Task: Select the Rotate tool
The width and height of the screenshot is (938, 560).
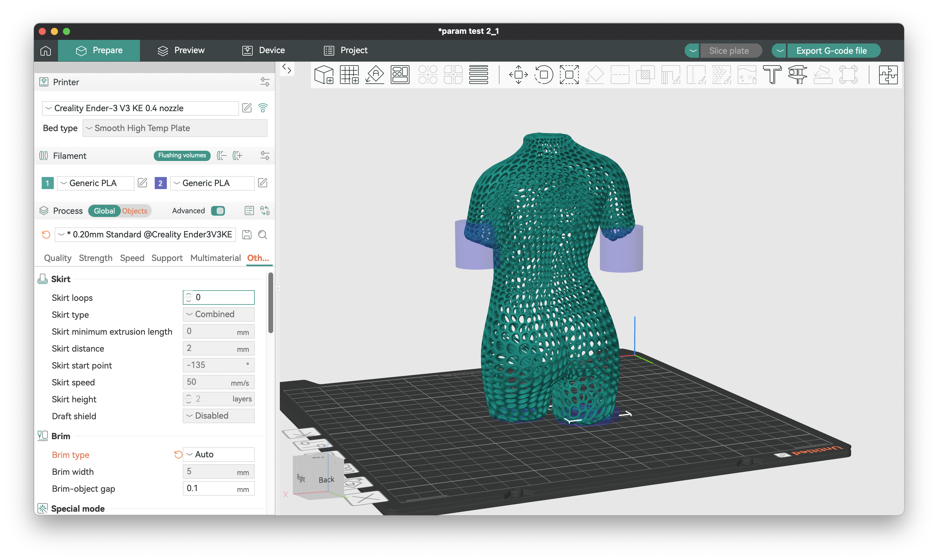Action: [x=544, y=74]
